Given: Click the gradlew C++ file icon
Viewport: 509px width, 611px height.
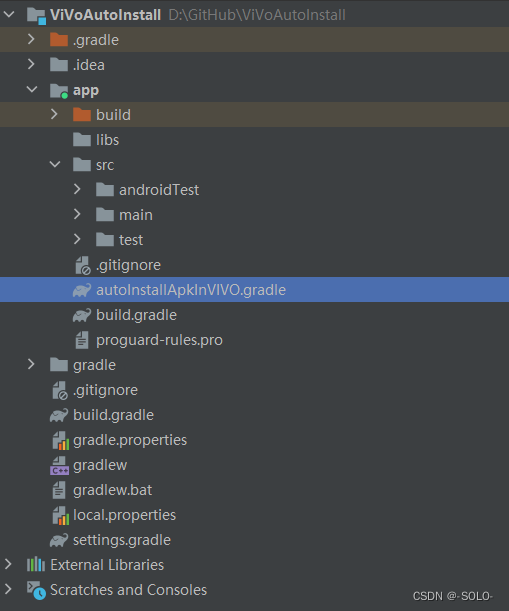Looking at the screenshot, I should pyautogui.click(x=59, y=465).
